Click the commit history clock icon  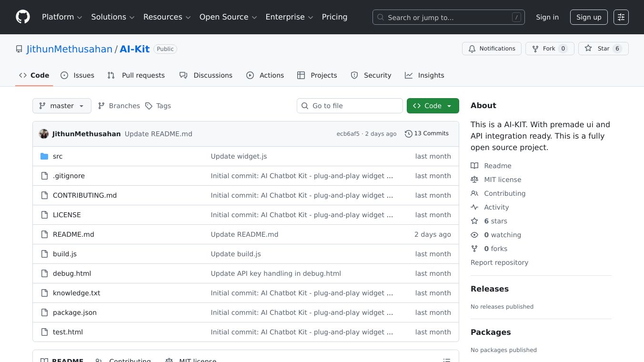[408, 134]
